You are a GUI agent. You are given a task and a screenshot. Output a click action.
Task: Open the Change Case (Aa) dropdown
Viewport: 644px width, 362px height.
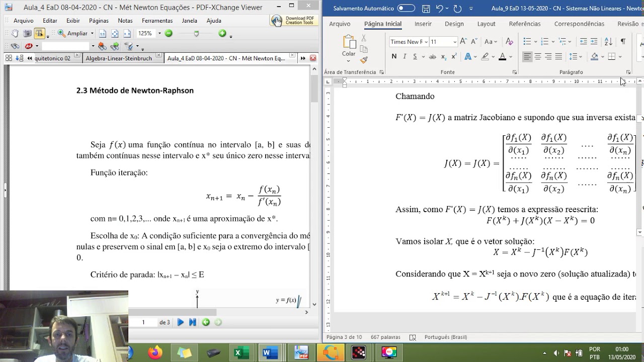pos(491,42)
